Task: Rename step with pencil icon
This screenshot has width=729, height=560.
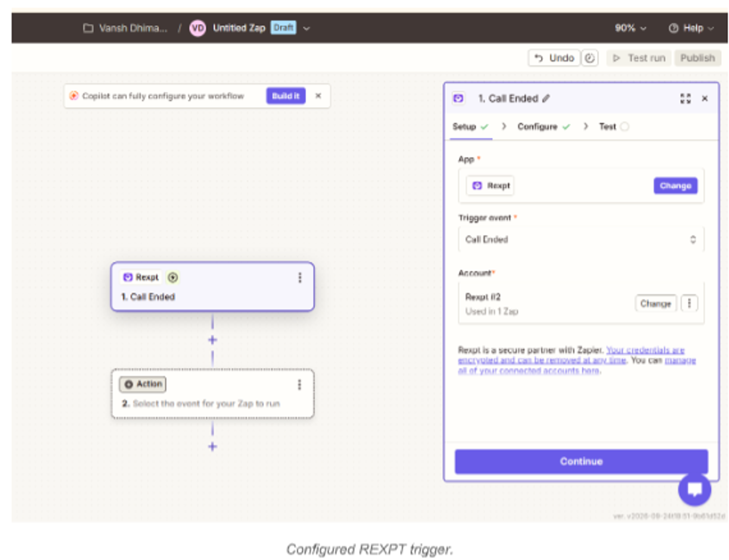Action: point(546,98)
